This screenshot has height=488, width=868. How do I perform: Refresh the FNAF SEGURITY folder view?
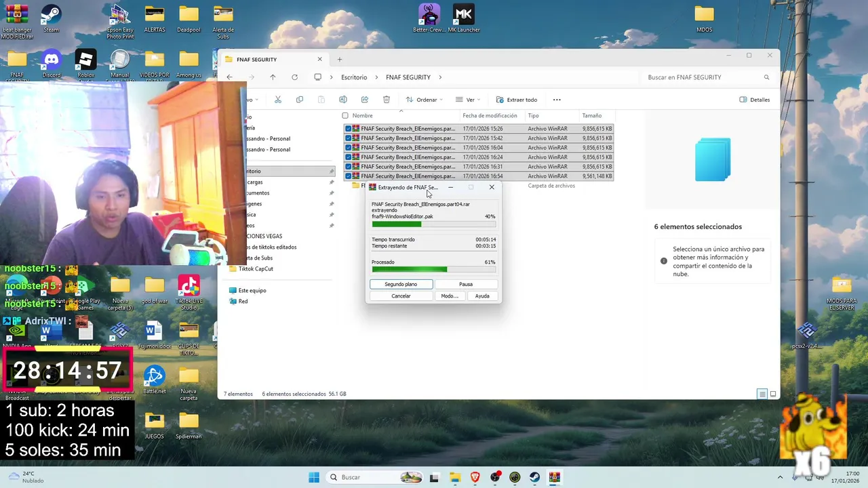294,77
